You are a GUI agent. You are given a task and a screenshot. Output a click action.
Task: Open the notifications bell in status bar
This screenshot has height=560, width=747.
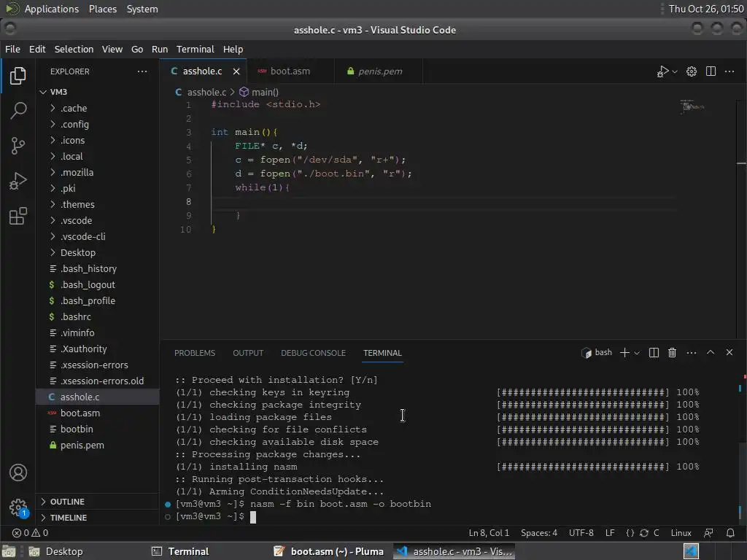(730, 533)
